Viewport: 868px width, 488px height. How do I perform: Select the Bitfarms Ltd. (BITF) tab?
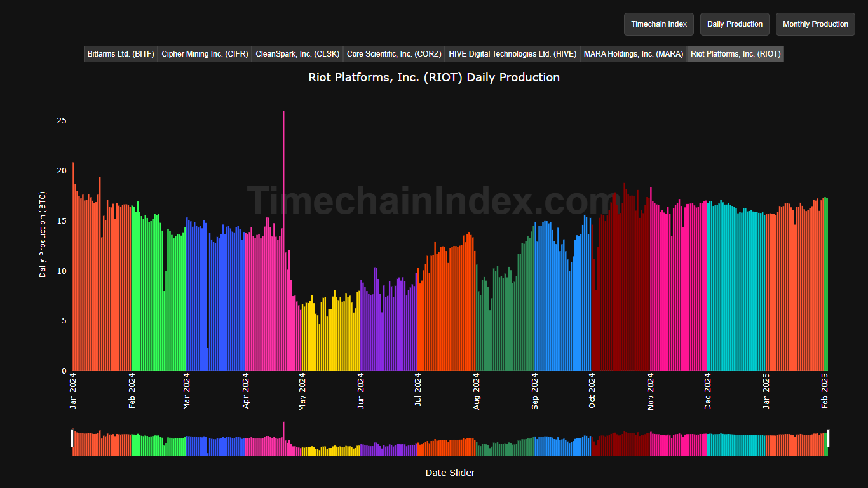pos(121,53)
